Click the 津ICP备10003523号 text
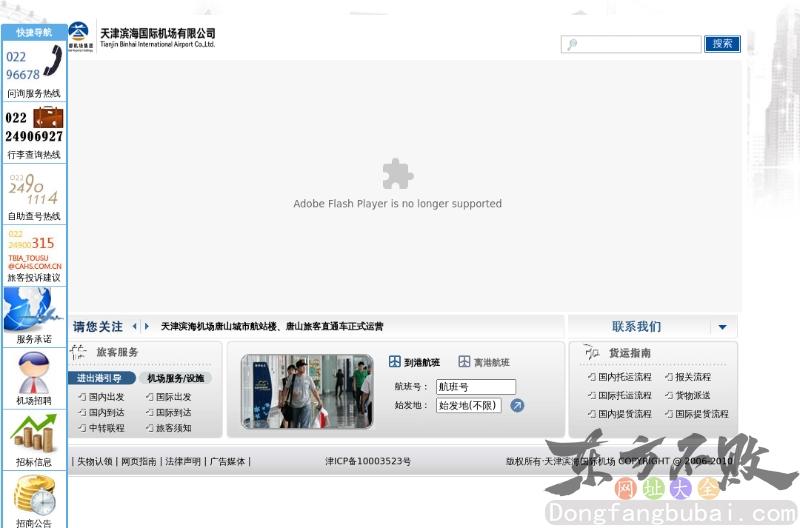The height and width of the screenshot is (528, 800). tap(368, 461)
